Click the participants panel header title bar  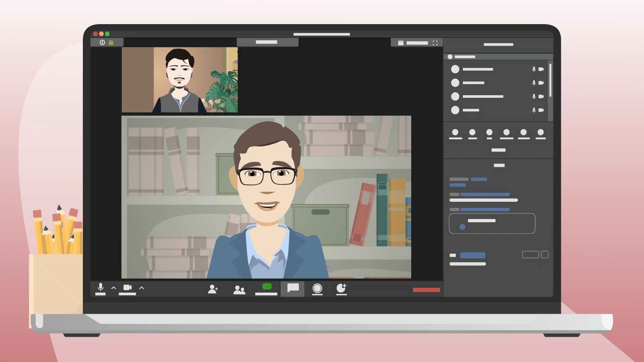click(x=498, y=45)
